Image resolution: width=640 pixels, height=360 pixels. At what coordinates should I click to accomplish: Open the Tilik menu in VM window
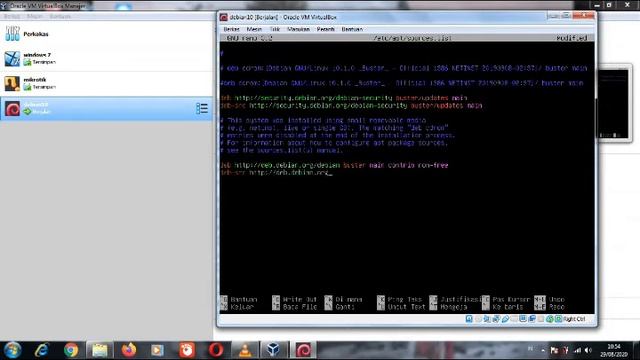275,29
